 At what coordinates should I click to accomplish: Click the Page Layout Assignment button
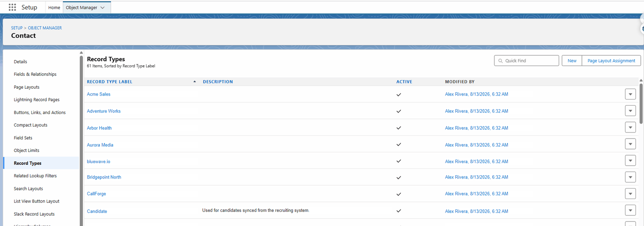click(x=611, y=61)
